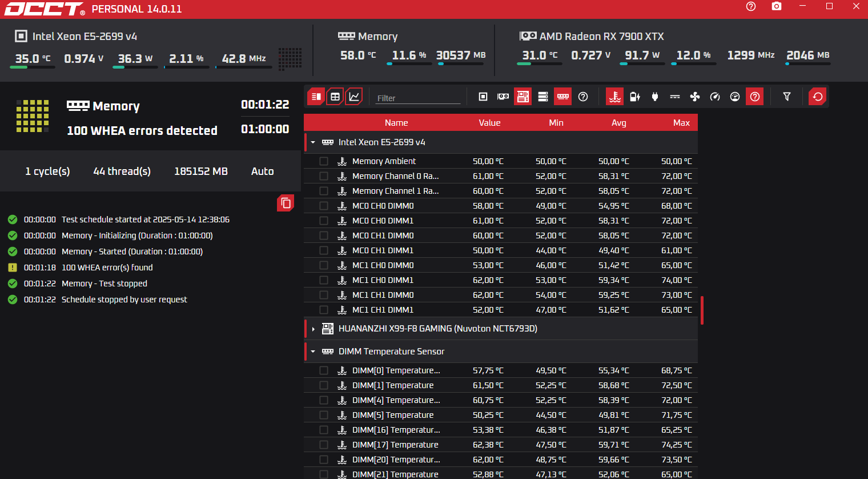The height and width of the screenshot is (479, 868).
Task: Toggle battery voltage sensor type filter
Action: click(635, 97)
